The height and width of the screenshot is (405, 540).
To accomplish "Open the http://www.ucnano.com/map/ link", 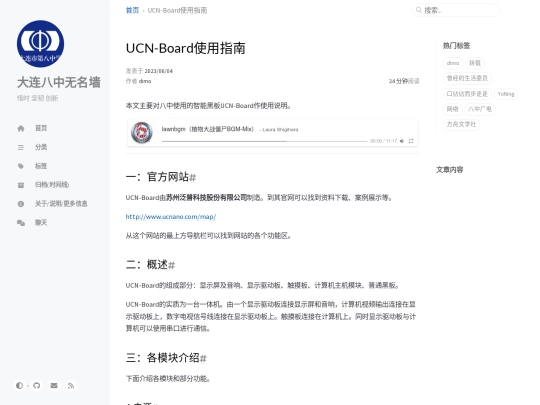I will (x=171, y=217).
